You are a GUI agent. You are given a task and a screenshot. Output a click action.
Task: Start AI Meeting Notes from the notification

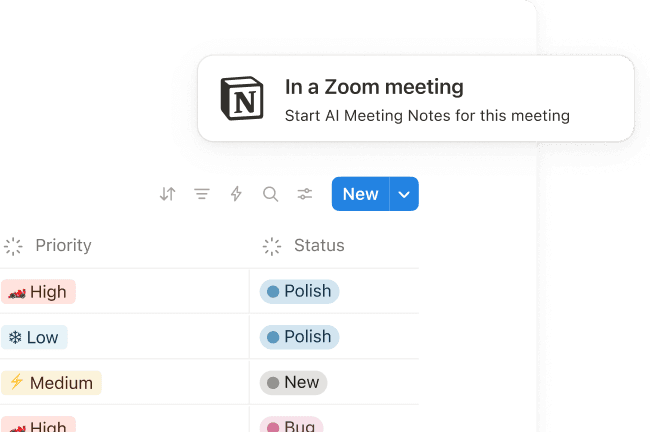click(x=427, y=115)
